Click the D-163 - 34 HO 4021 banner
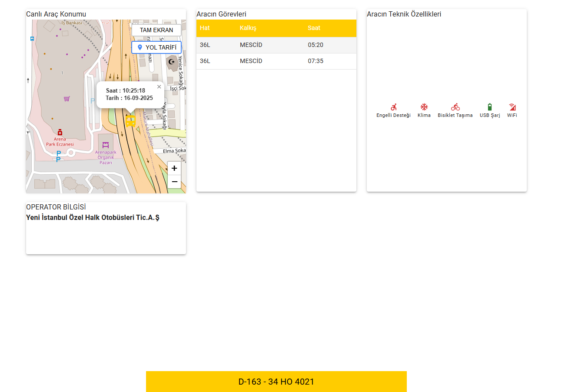The height and width of the screenshot is (392, 565). (276, 382)
